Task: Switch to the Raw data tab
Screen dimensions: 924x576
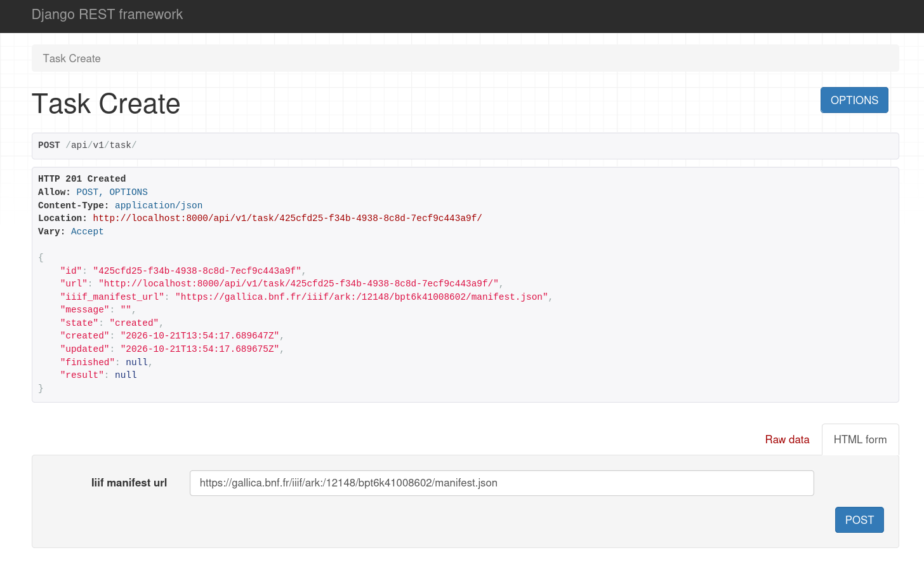Action: 787,439
